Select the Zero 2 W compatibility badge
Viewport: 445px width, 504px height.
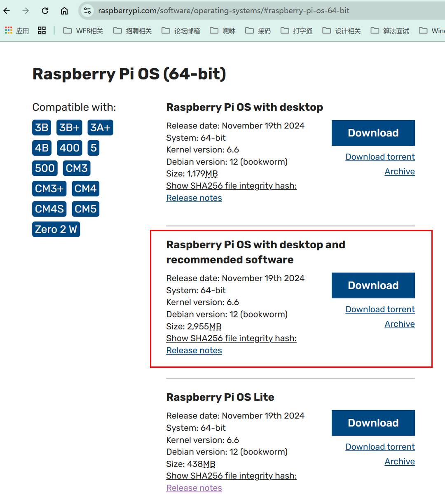point(56,229)
